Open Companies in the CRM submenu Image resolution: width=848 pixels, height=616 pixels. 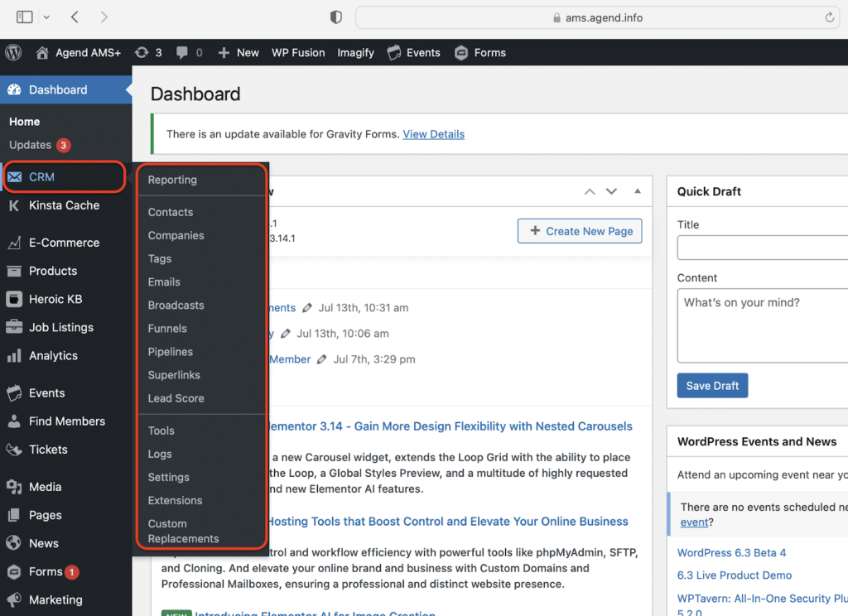(x=176, y=235)
